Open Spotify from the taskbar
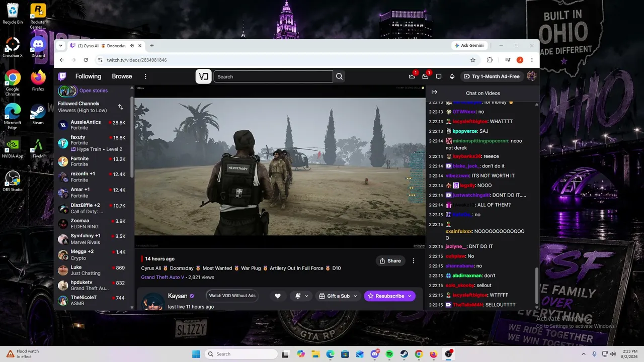 point(389,354)
